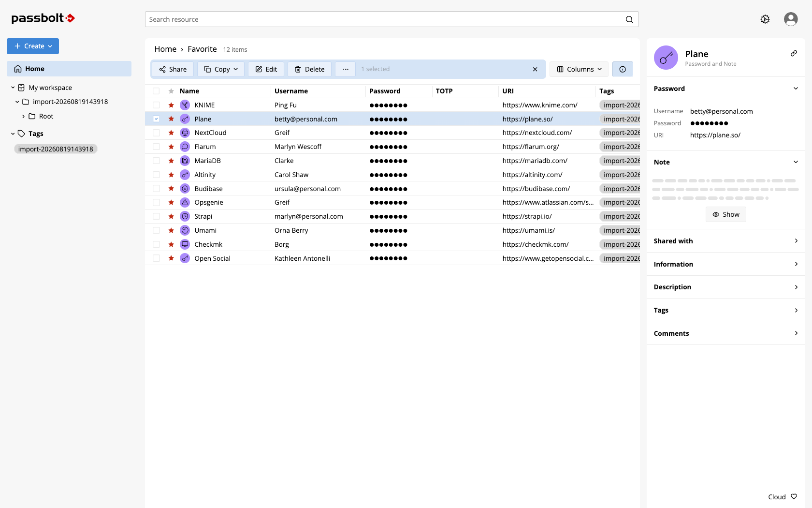
Task: Check the Umami row checkbox
Action: click(156, 230)
